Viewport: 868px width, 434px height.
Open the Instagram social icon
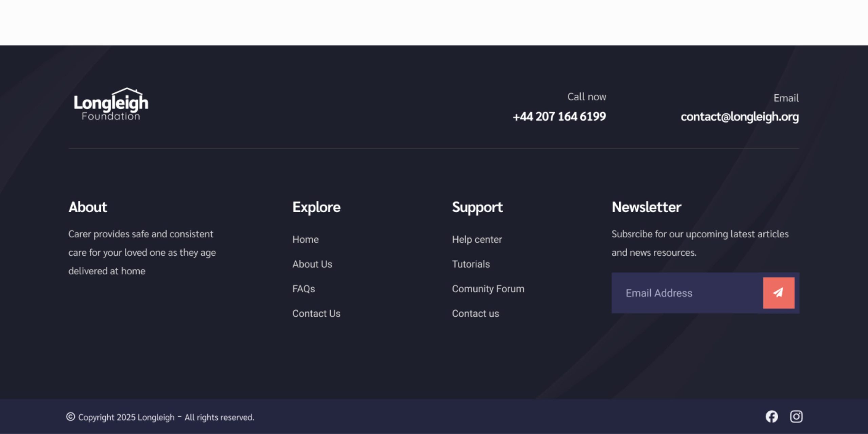point(796,417)
